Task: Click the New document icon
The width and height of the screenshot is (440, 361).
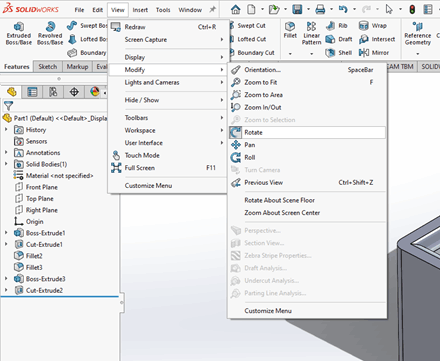Action: coord(251,9)
